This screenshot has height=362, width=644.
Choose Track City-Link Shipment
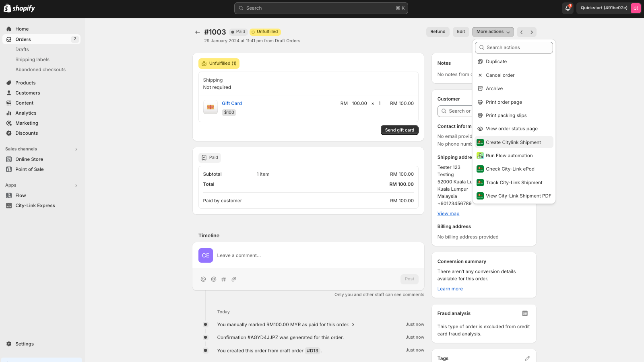pos(514,183)
